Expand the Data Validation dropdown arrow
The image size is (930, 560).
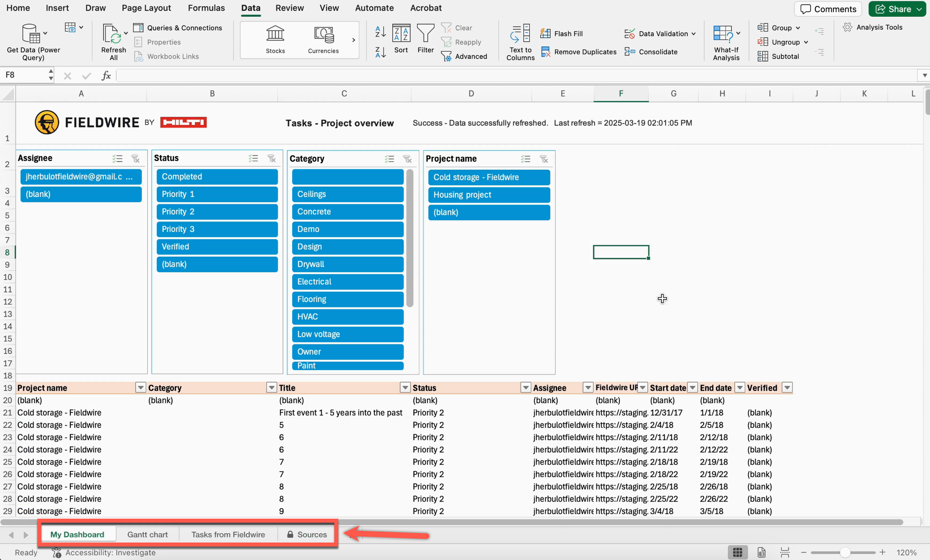tap(693, 34)
